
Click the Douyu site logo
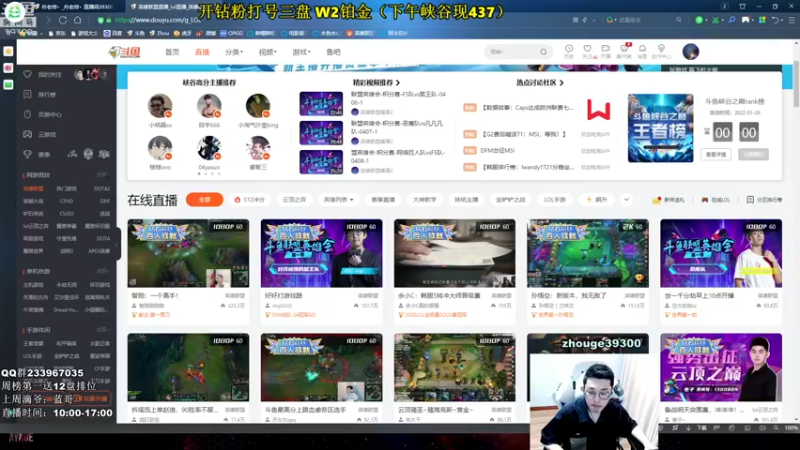(x=124, y=52)
